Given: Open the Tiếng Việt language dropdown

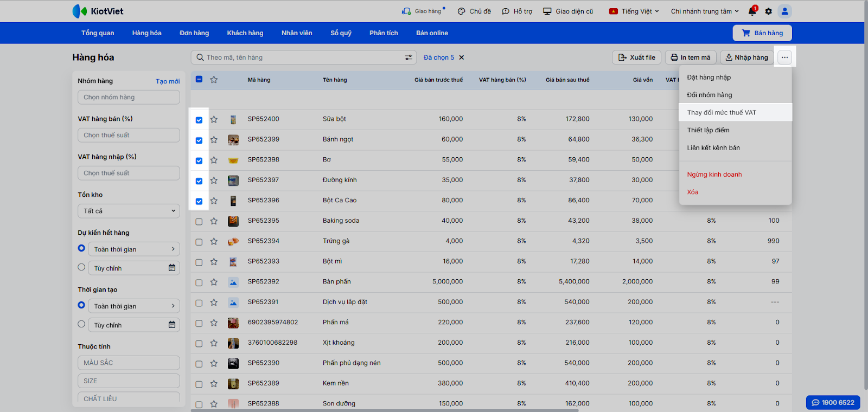Looking at the screenshot, I should 634,11.
